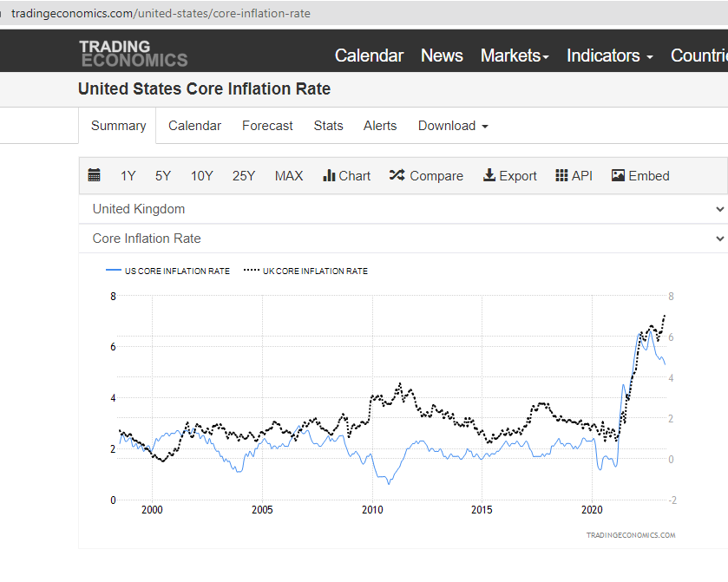Screen dimensions: 728x582
Task: Select the 5Y range option
Action: point(162,175)
